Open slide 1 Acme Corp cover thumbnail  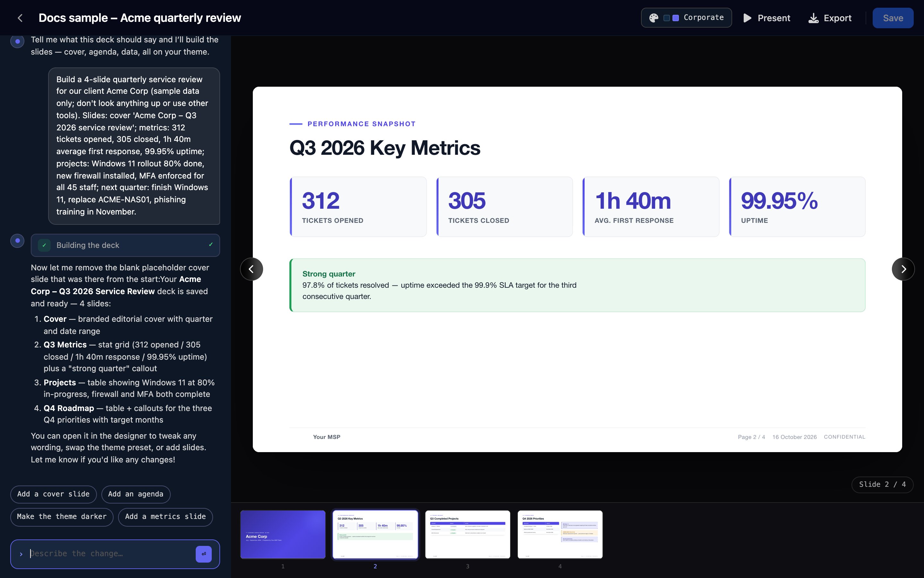click(283, 534)
